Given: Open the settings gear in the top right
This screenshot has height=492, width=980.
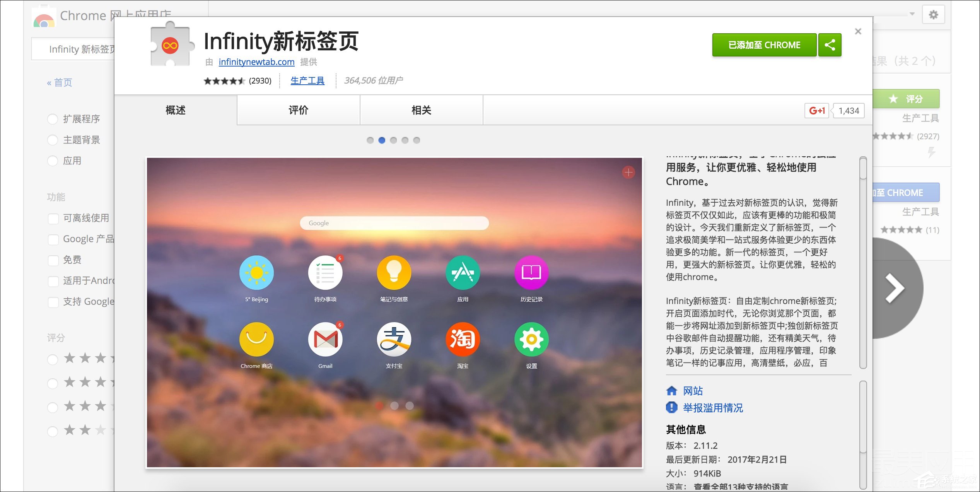Looking at the screenshot, I should tap(933, 15).
